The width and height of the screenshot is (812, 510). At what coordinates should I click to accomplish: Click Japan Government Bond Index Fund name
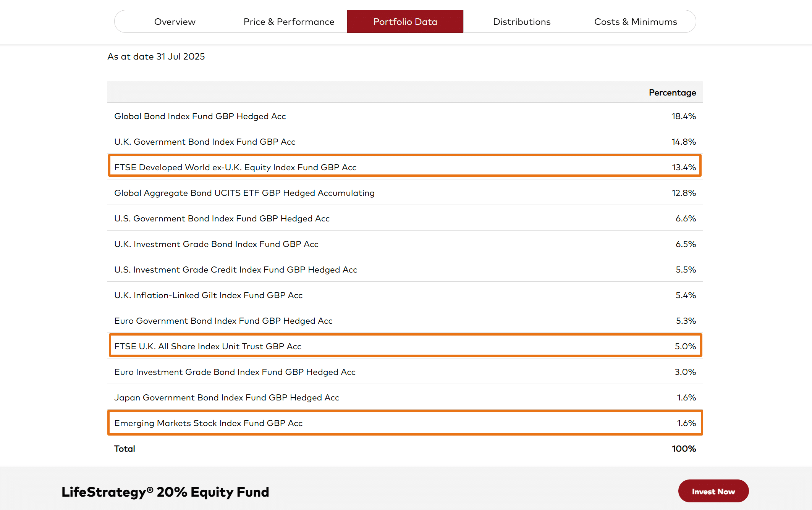(x=227, y=397)
